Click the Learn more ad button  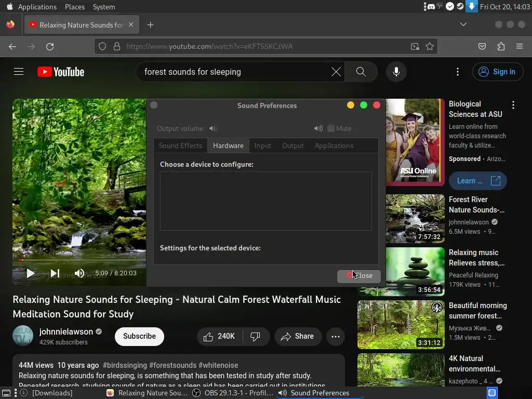478,181
